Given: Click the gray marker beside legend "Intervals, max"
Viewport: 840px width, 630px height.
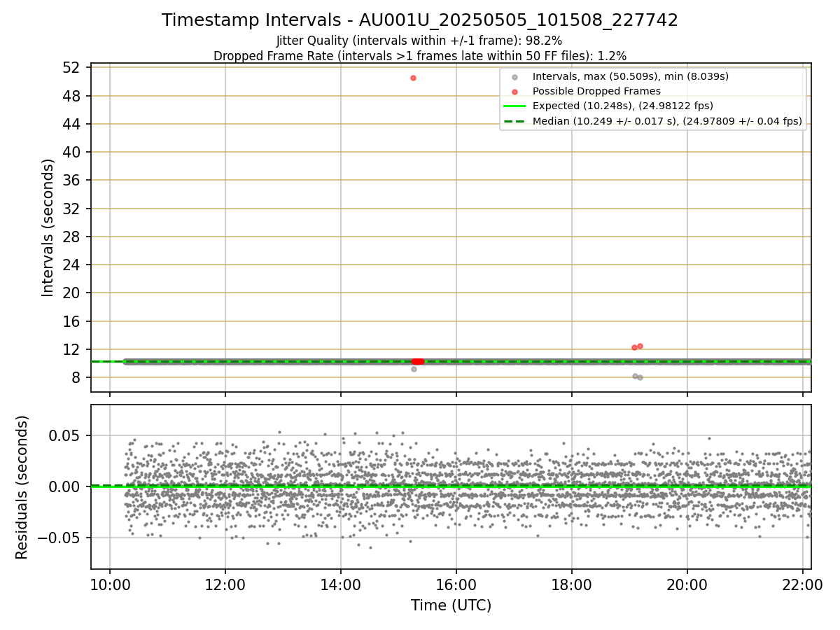Looking at the screenshot, I should click(514, 77).
